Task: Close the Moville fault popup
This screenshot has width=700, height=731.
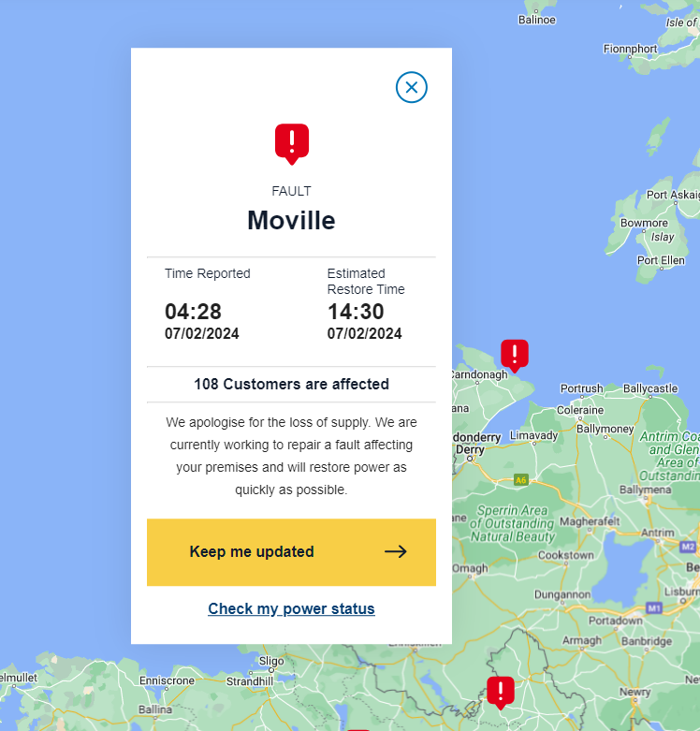Action: [412, 87]
